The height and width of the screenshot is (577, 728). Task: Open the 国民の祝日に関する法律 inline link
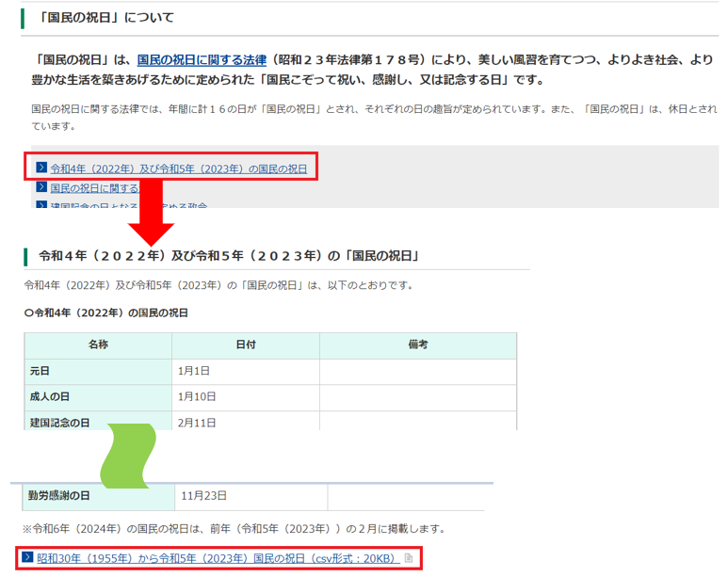point(202,60)
